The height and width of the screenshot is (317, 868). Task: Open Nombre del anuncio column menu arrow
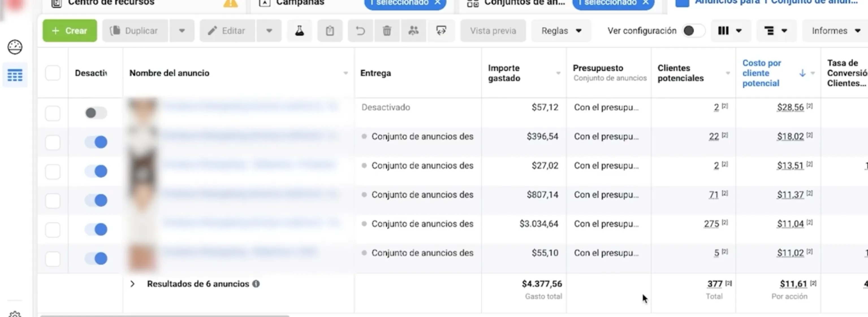coord(346,73)
